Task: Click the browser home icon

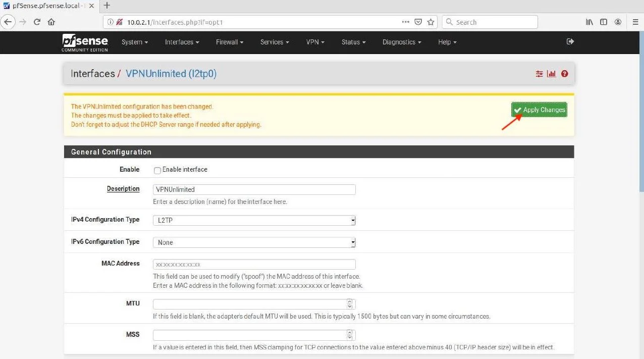Action: 51,22
